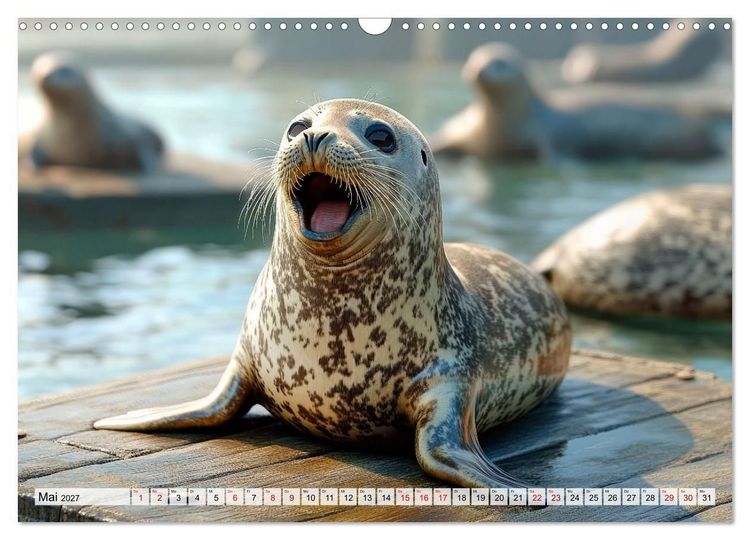750x540 pixels.
Task: Select day 2 in the calendar strip
Action: [x=159, y=497]
